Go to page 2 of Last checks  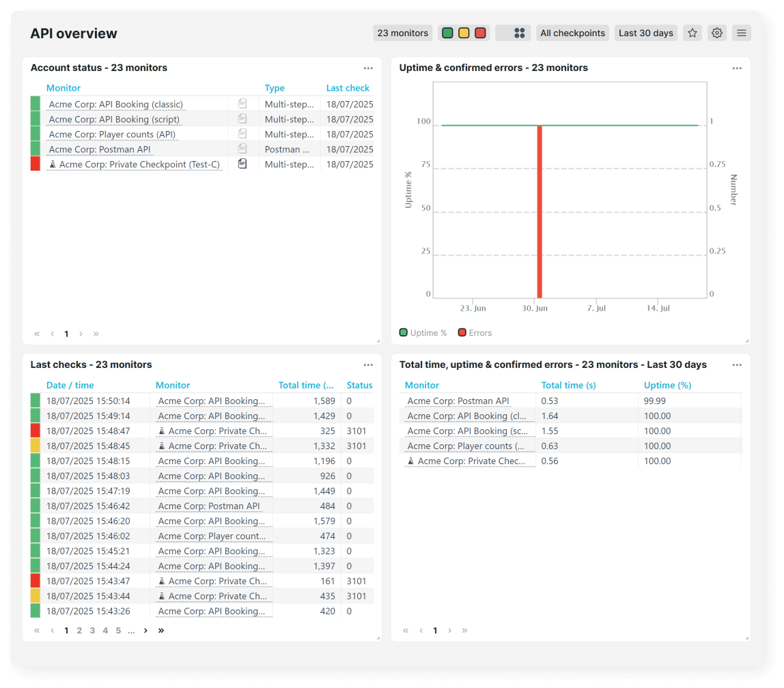pos(79,630)
